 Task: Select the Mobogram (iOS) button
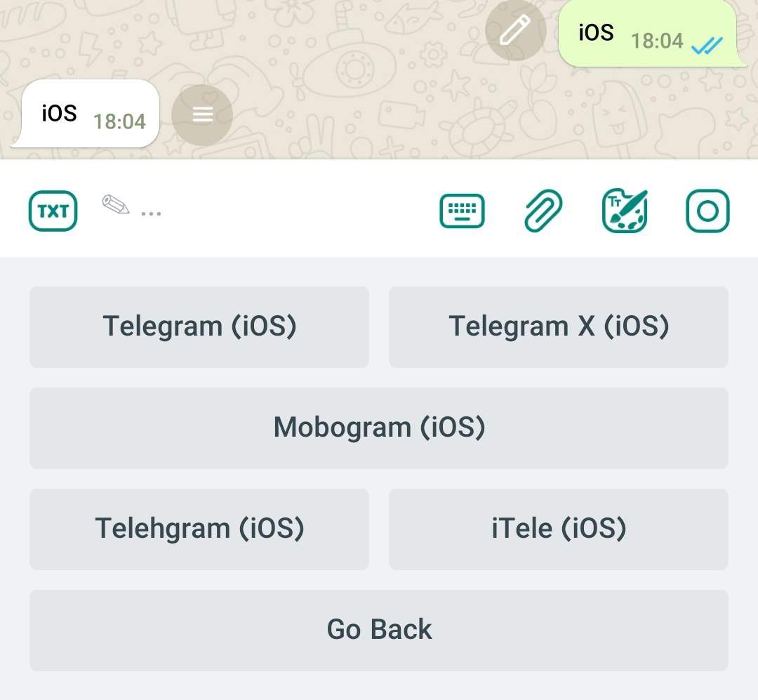[x=379, y=428]
